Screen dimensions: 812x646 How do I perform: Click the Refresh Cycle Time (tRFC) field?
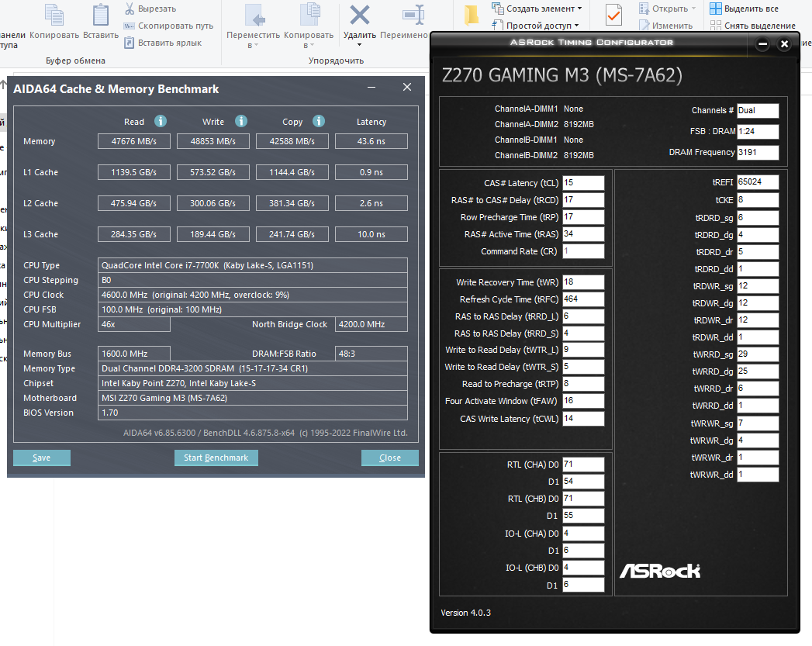click(583, 299)
